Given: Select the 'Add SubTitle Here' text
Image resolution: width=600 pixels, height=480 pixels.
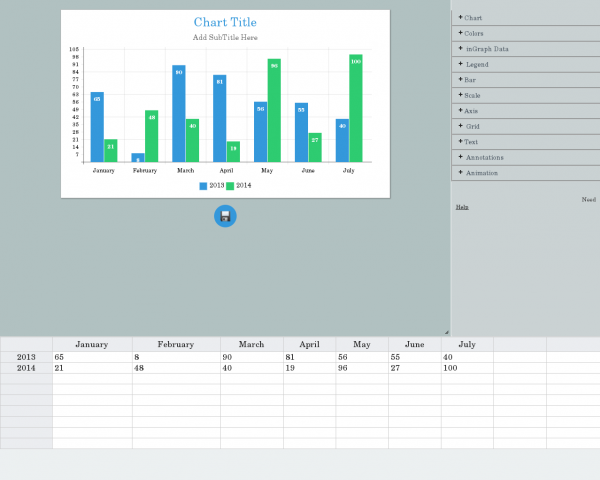Looking at the screenshot, I should click(x=225, y=37).
